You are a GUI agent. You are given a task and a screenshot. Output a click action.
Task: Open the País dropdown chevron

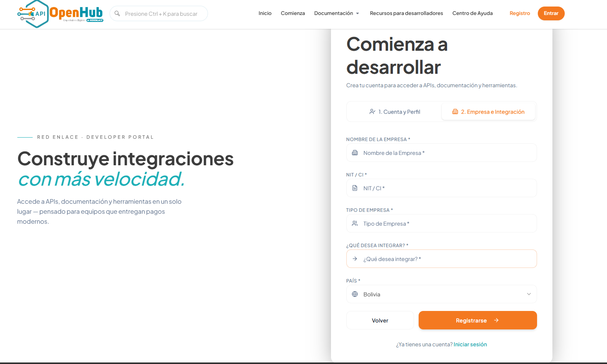pos(529,294)
